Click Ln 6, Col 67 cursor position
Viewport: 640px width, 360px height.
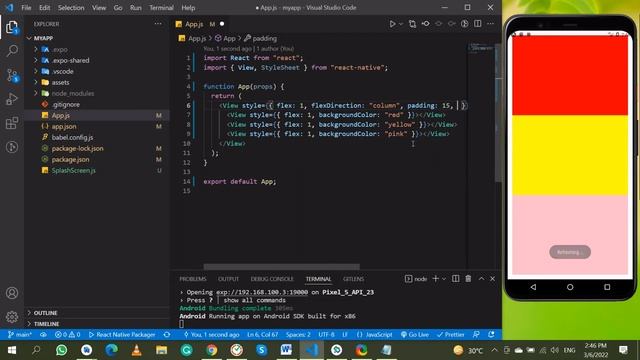click(x=262, y=335)
